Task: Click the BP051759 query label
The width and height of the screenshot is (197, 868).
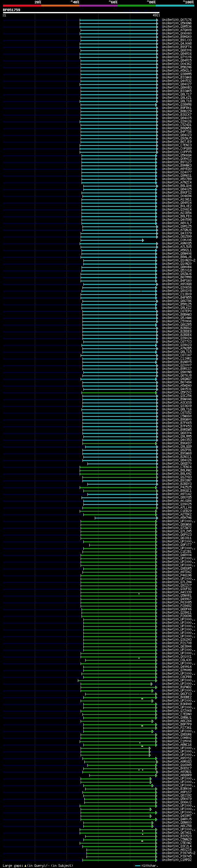Action: click(11, 10)
